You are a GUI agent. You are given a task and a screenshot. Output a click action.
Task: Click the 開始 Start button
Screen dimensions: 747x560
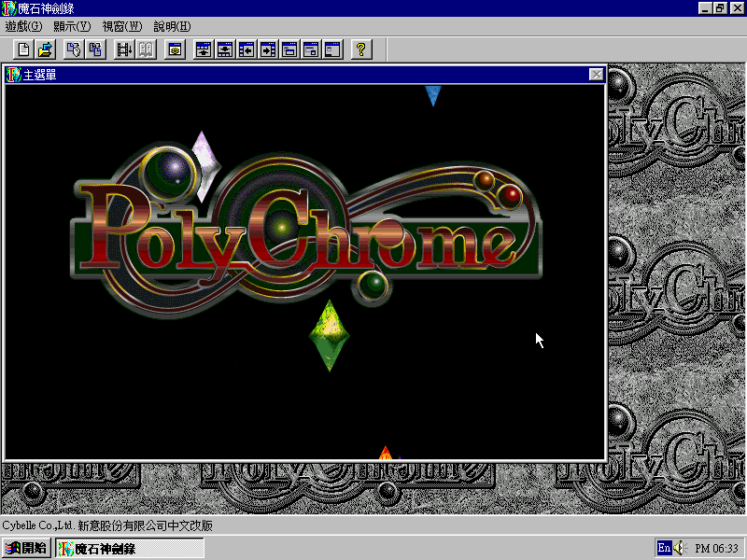[x=27, y=548]
